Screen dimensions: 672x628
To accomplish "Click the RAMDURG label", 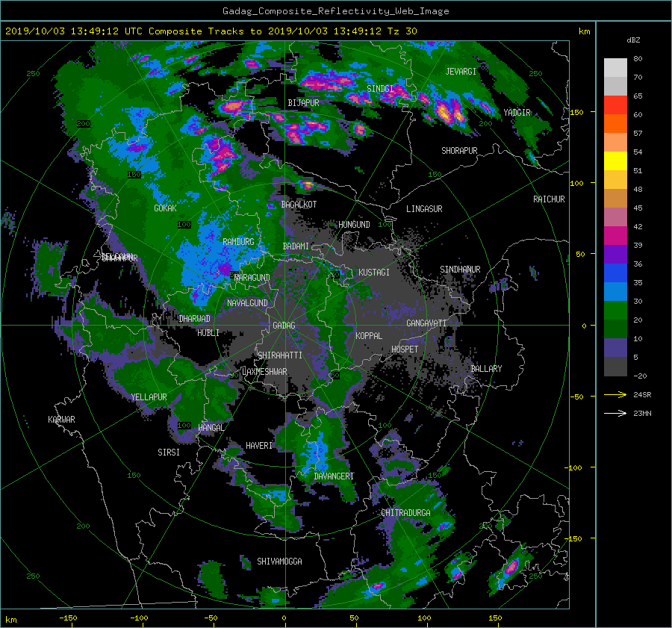I will pyautogui.click(x=238, y=242).
